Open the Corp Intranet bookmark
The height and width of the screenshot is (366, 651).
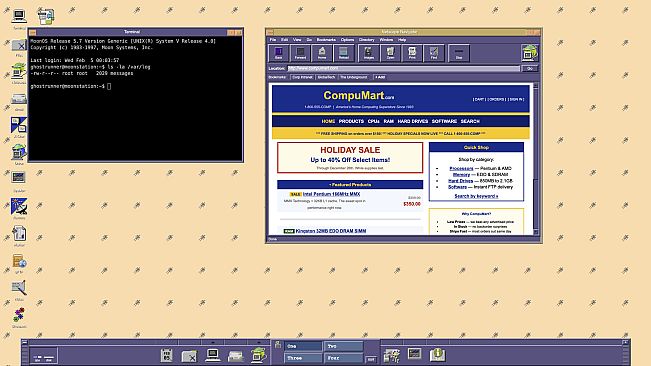pos(302,77)
